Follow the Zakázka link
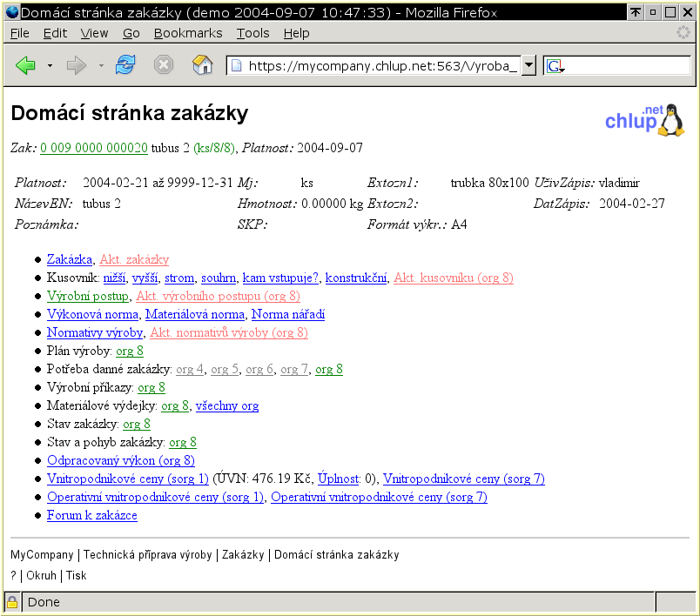700x616 pixels. [70, 259]
